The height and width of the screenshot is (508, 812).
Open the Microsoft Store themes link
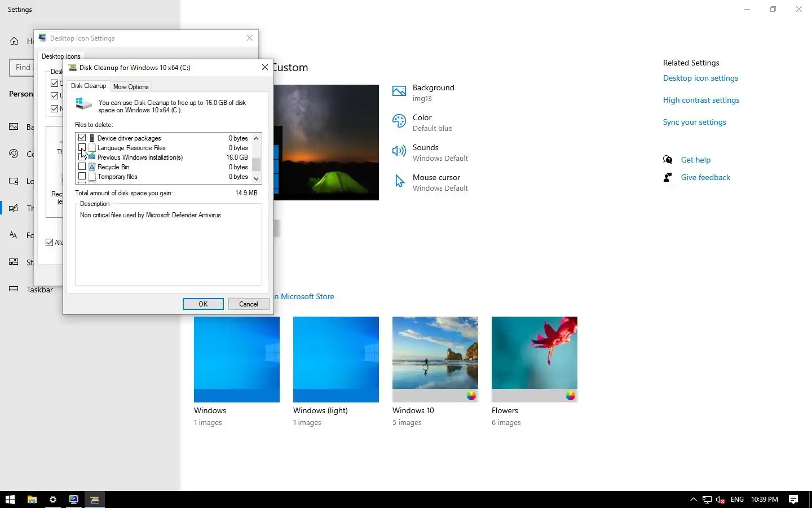[304, 296]
